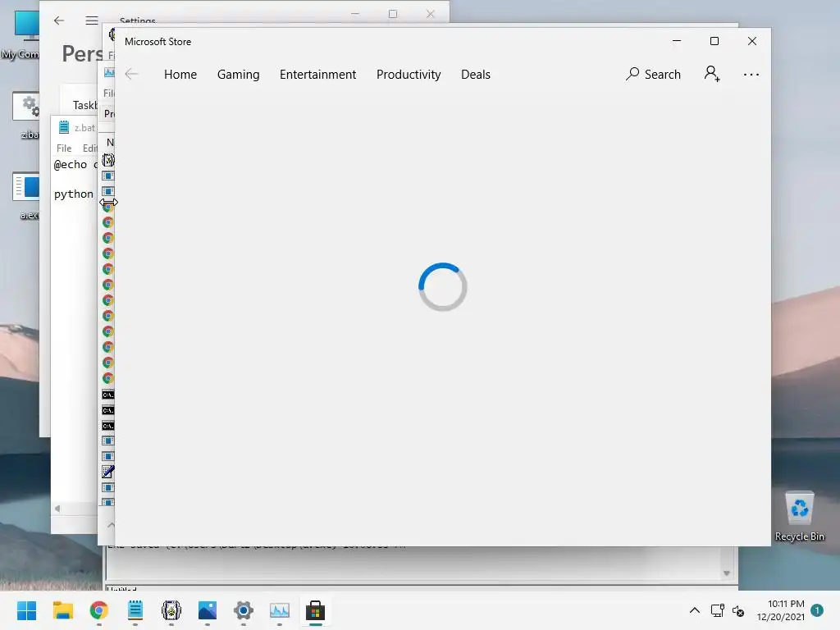
Task: Click the Store back arrow
Action: [x=131, y=75]
